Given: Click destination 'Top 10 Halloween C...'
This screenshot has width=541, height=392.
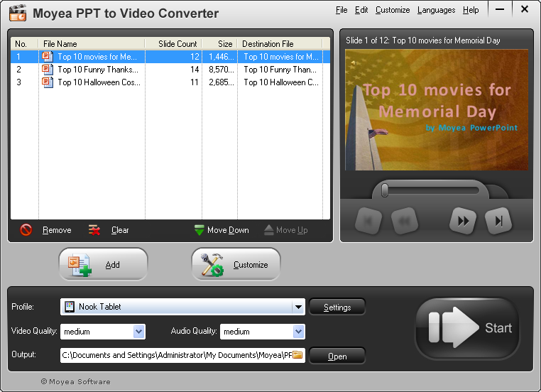Looking at the screenshot, I should (x=281, y=82).
